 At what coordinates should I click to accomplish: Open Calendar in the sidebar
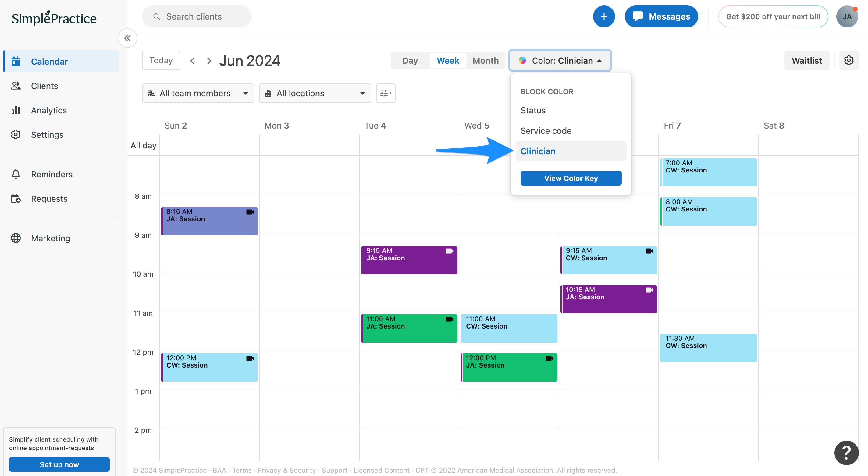(x=61, y=61)
